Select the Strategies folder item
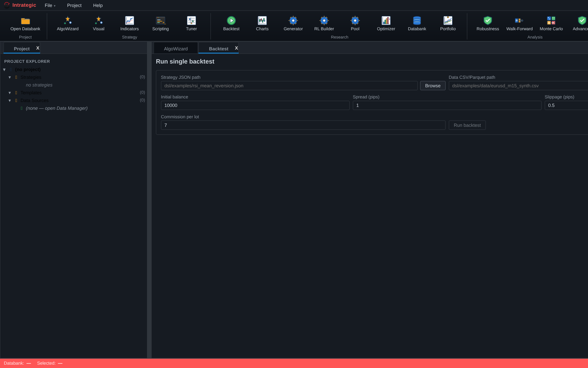Screen dimensions: 588x368 pos(31,77)
